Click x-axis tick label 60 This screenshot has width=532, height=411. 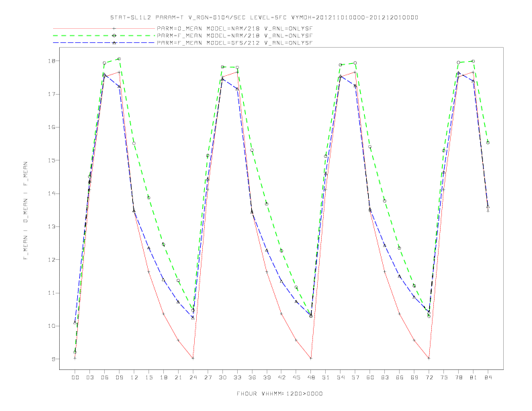[370, 377]
